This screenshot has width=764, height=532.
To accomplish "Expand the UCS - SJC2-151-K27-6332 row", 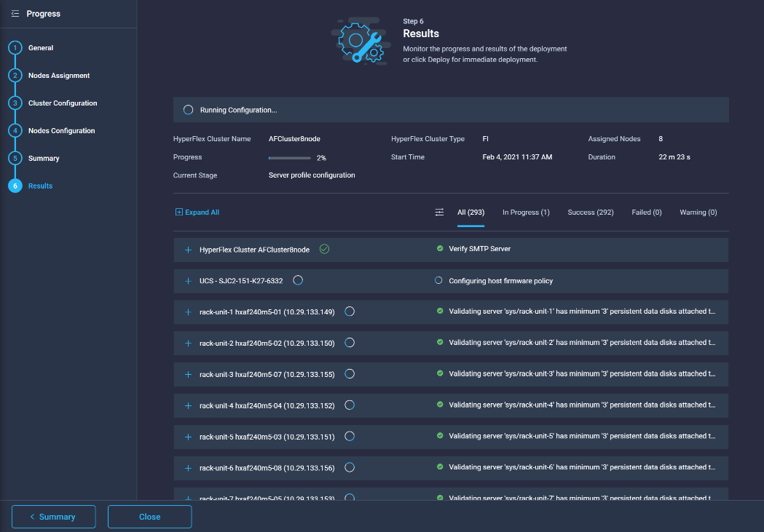I will (x=188, y=281).
